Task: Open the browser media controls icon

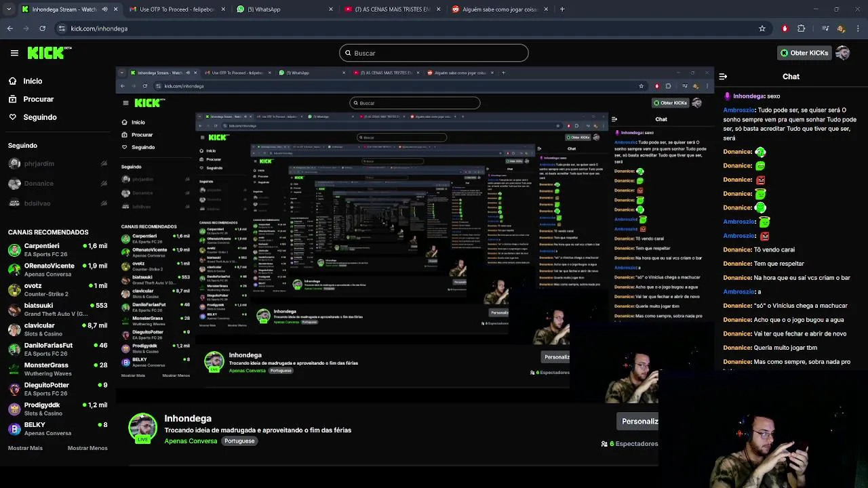Action: (825, 28)
